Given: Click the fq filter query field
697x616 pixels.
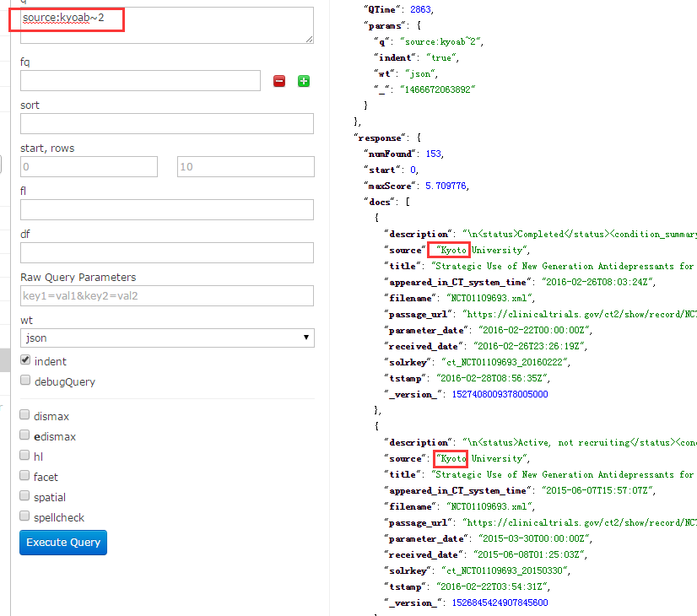Looking at the screenshot, I should pyautogui.click(x=140, y=80).
